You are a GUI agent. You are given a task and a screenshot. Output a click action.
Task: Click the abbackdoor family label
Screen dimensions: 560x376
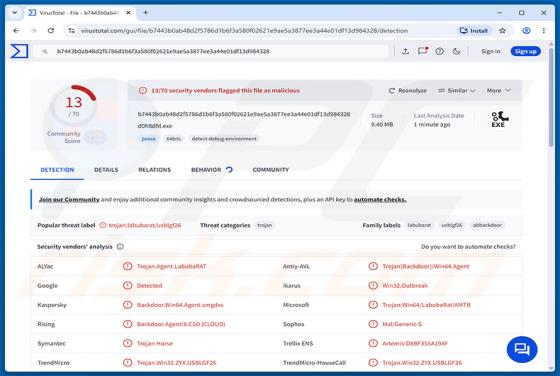point(488,225)
